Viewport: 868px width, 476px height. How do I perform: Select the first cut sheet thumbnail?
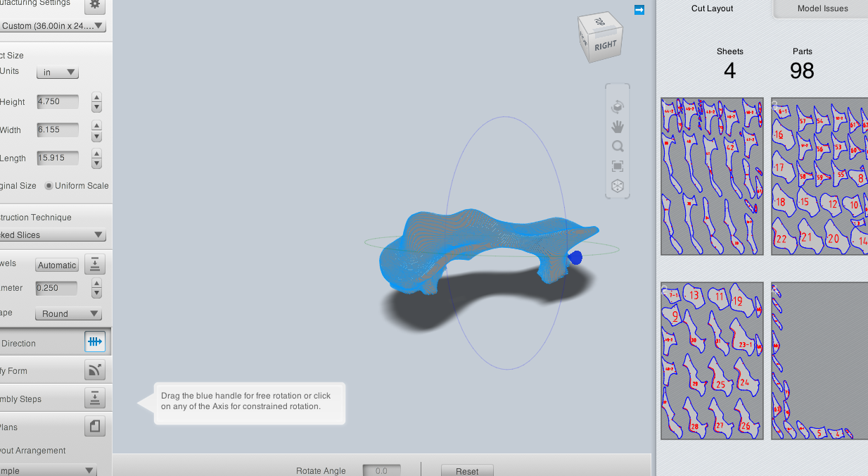coord(712,176)
